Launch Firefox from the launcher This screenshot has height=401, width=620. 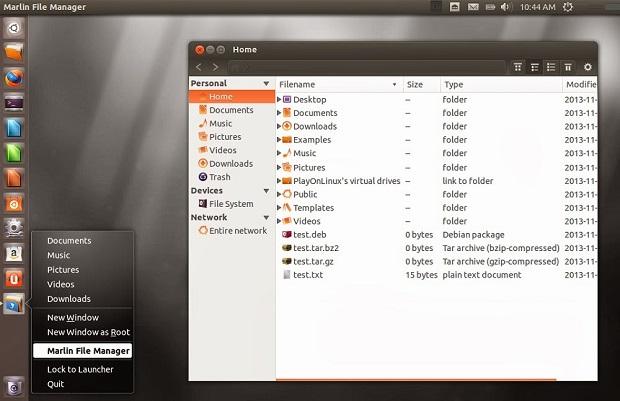(x=14, y=78)
